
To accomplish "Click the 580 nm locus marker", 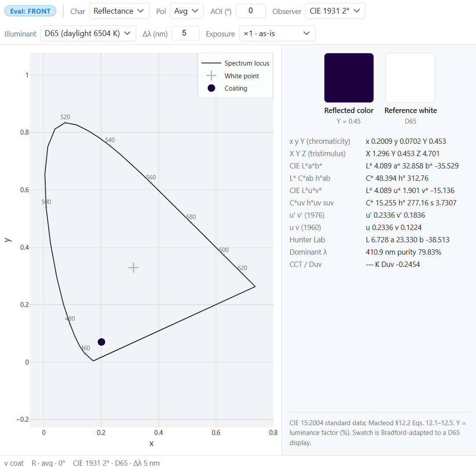I will coord(191,223).
